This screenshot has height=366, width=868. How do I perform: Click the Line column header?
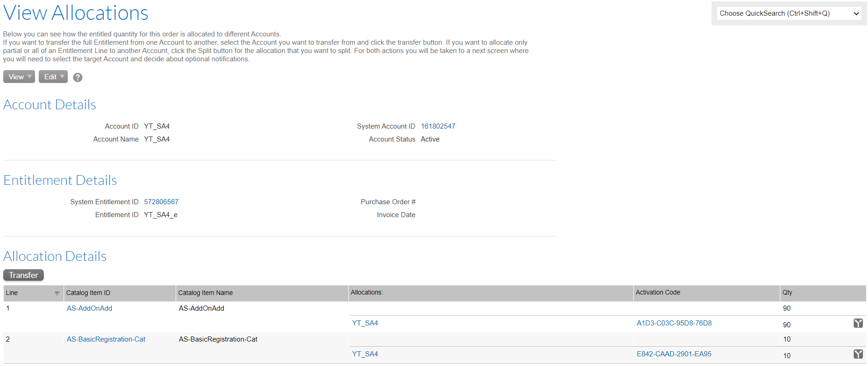pyautogui.click(x=33, y=293)
